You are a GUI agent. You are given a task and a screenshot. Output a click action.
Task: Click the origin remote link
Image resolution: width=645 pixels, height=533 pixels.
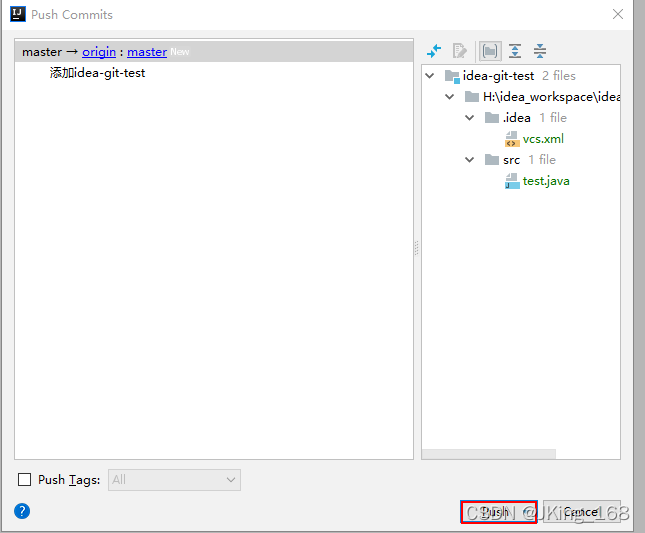click(x=99, y=52)
